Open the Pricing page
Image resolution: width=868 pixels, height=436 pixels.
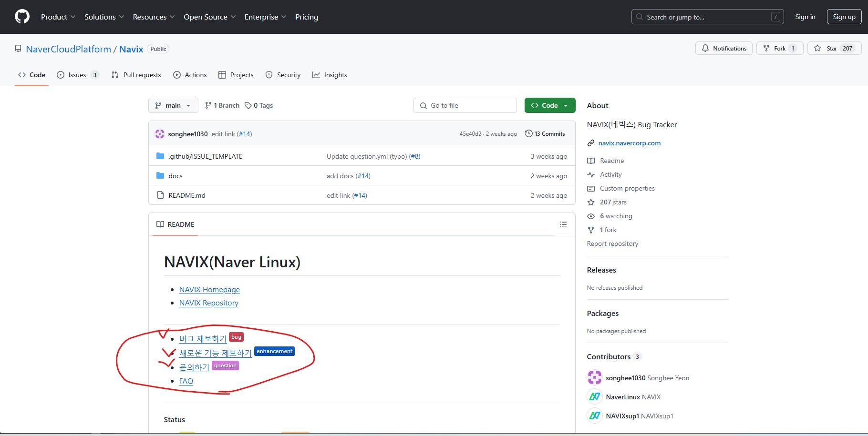pyautogui.click(x=307, y=17)
